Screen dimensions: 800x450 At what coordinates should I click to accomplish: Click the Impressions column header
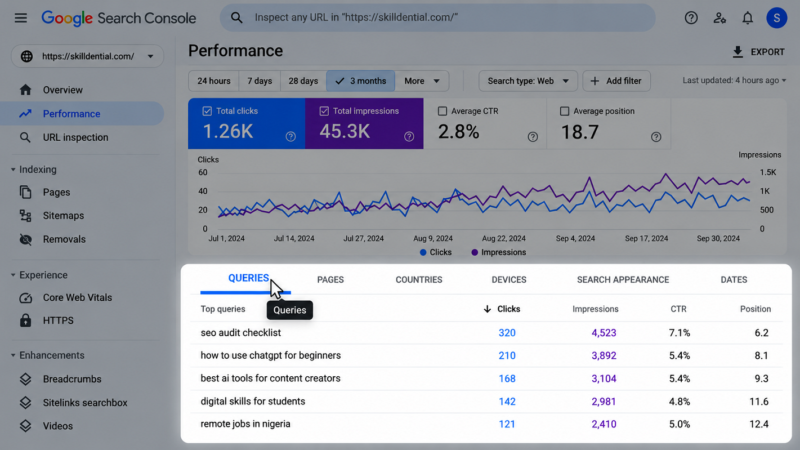pos(595,309)
